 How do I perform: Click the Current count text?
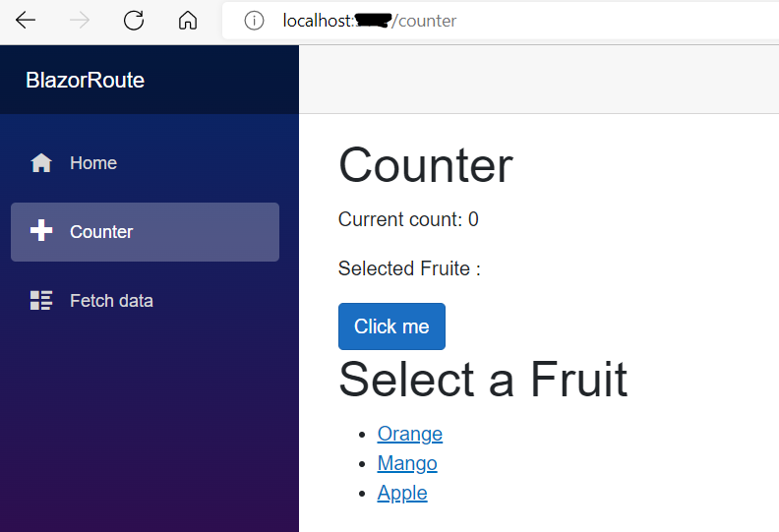[408, 219]
